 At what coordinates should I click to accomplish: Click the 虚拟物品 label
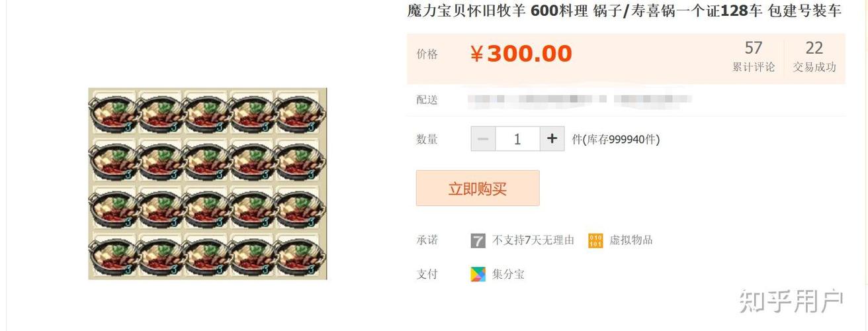pos(631,240)
